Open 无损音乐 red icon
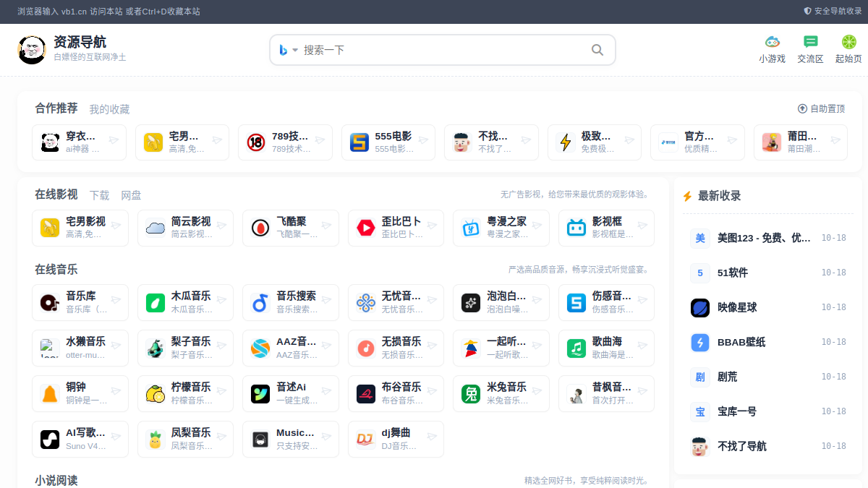 pyautogui.click(x=366, y=348)
